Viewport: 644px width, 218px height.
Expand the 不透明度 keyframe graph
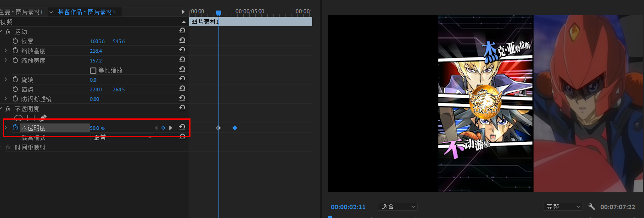(6, 128)
